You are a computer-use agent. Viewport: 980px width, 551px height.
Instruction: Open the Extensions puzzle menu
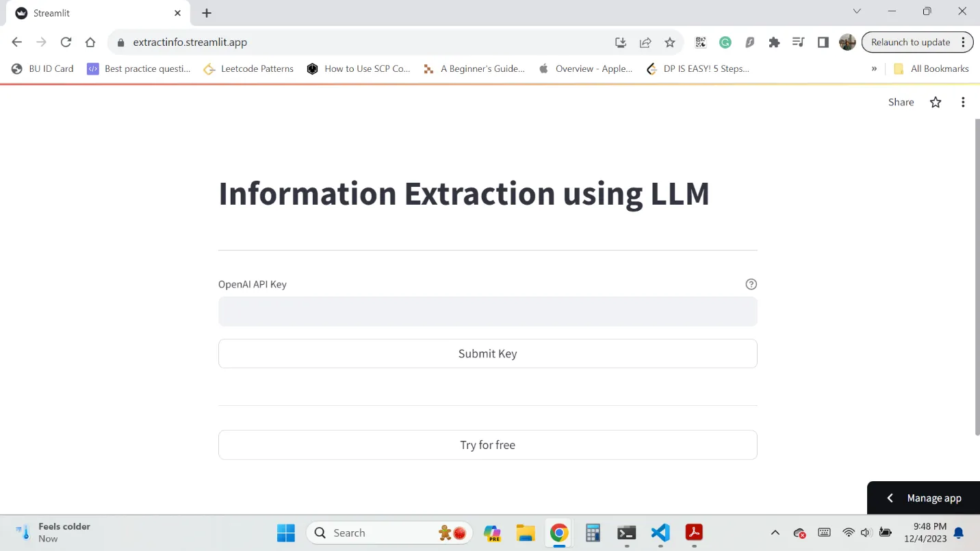point(774,42)
